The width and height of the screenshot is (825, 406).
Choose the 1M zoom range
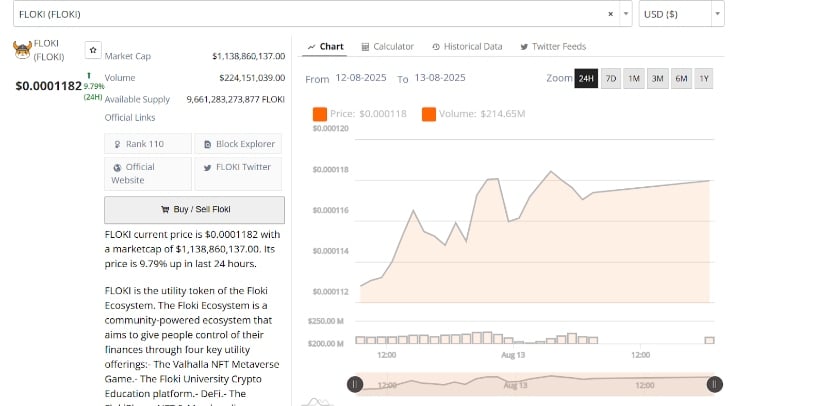(633, 78)
